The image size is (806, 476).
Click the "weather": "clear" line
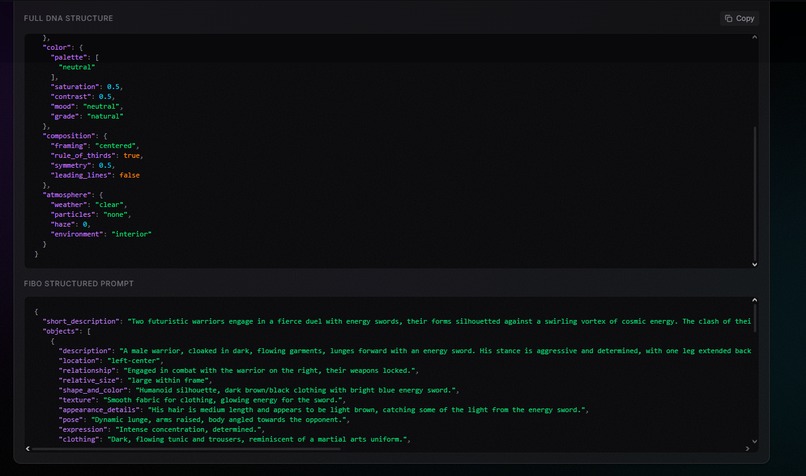point(89,205)
